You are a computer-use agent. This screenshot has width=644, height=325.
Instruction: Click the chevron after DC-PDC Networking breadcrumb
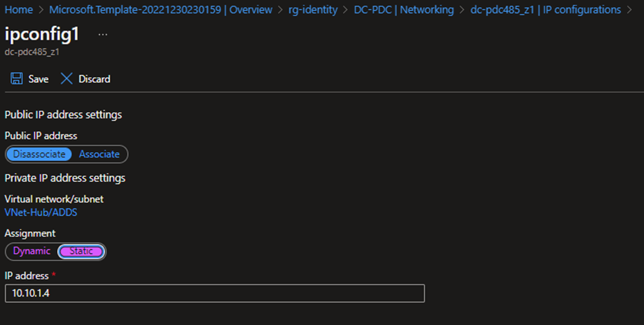coord(462,10)
